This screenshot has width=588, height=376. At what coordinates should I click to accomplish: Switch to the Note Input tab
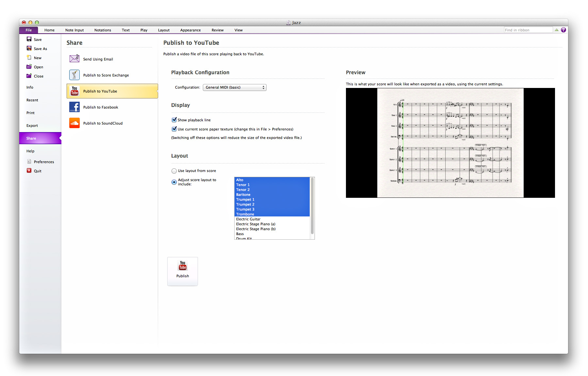[74, 30]
